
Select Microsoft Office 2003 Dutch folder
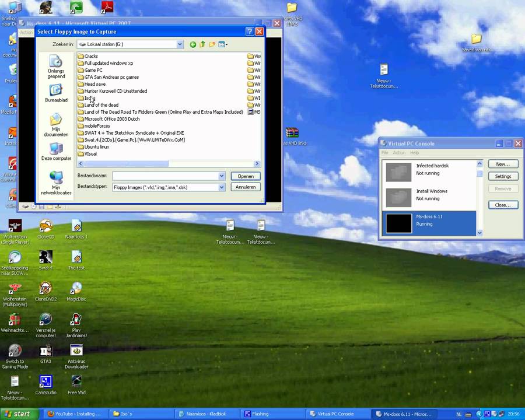pyautogui.click(x=109, y=119)
